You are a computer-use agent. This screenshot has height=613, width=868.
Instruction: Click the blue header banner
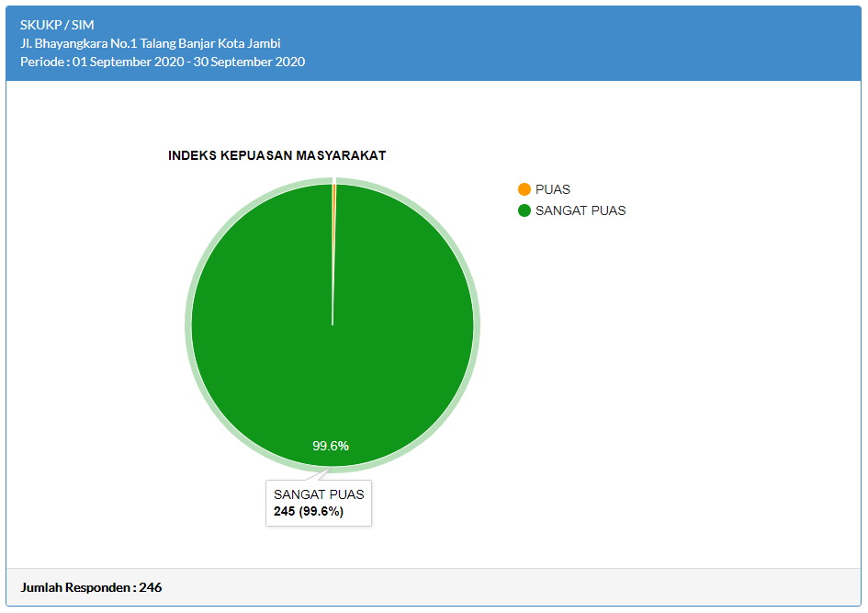pos(551,43)
